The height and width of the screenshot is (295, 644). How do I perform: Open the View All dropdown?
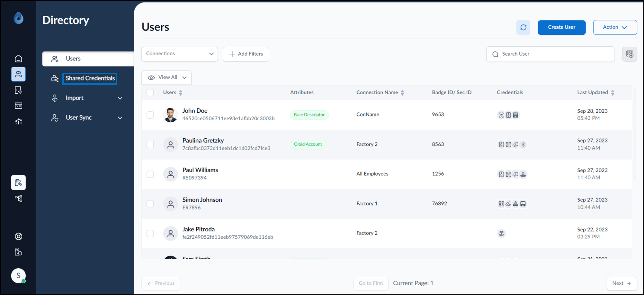[166, 78]
